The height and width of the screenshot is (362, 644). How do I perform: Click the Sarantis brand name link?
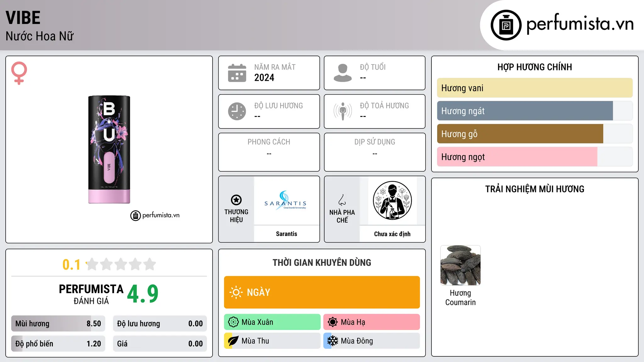click(x=286, y=234)
